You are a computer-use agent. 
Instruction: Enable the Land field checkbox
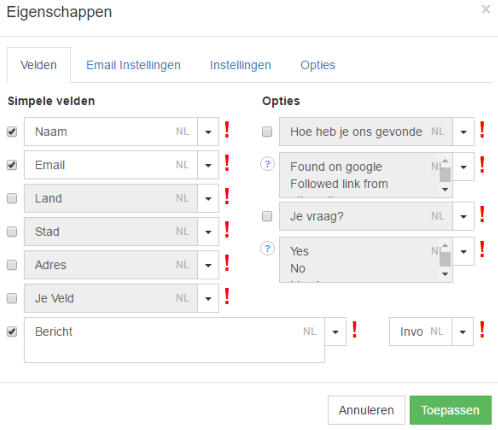point(12,198)
